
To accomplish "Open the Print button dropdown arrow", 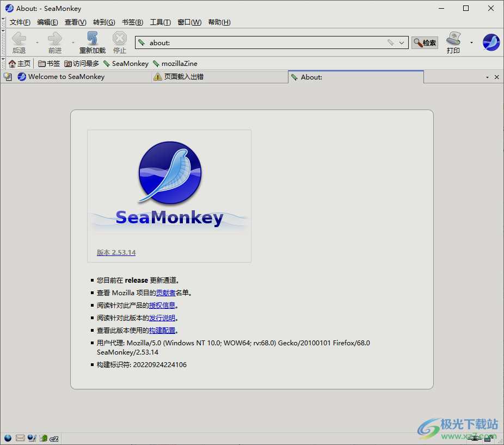I will [471, 42].
